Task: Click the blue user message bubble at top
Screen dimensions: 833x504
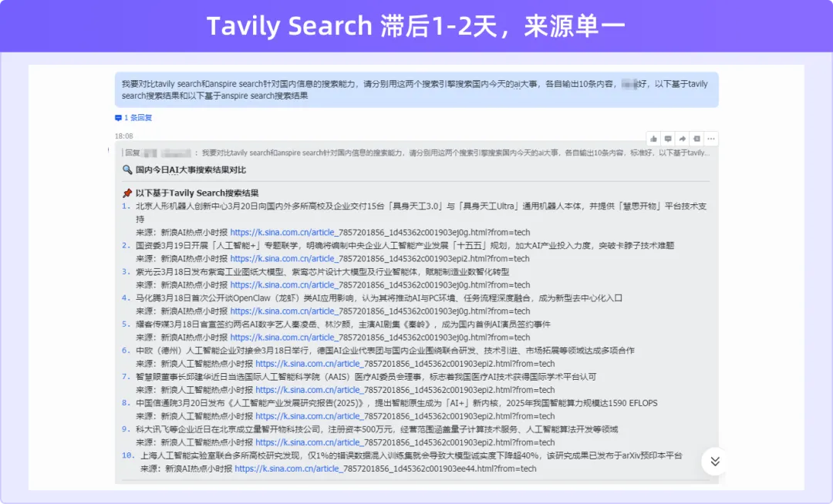Action: pos(416,89)
